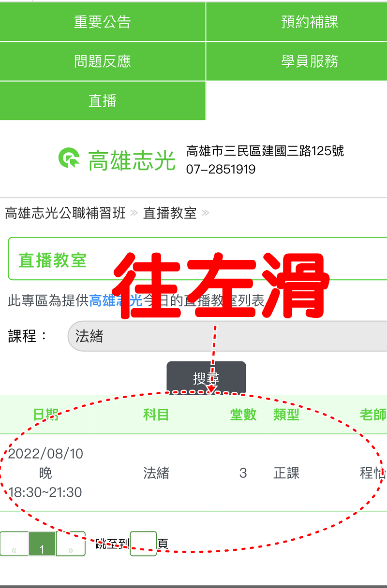Click the 直播教室 section heading

pos(52,260)
